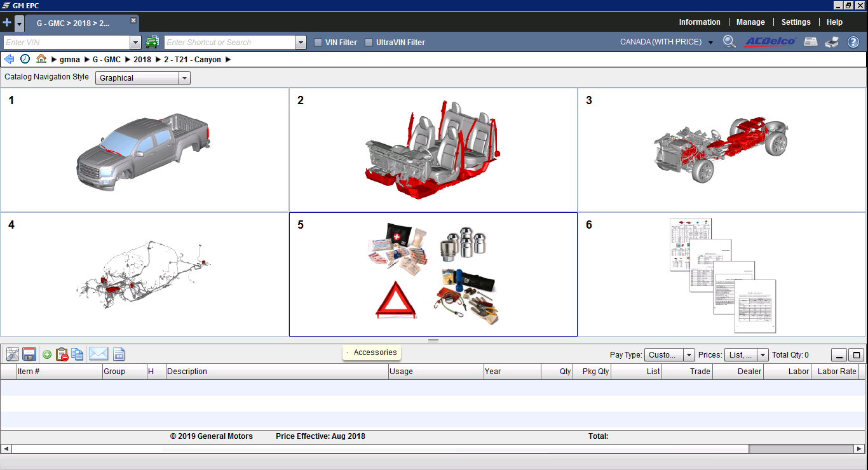This screenshot has height=470, width=868.
Task: Select the Accessories category thumbnail number 5
Action: click(433, 274)
